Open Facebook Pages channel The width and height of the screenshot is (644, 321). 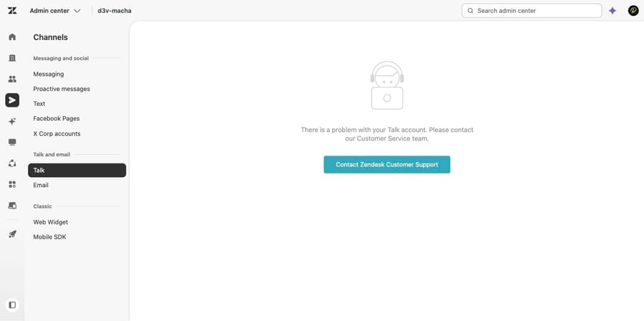point(57,118)
